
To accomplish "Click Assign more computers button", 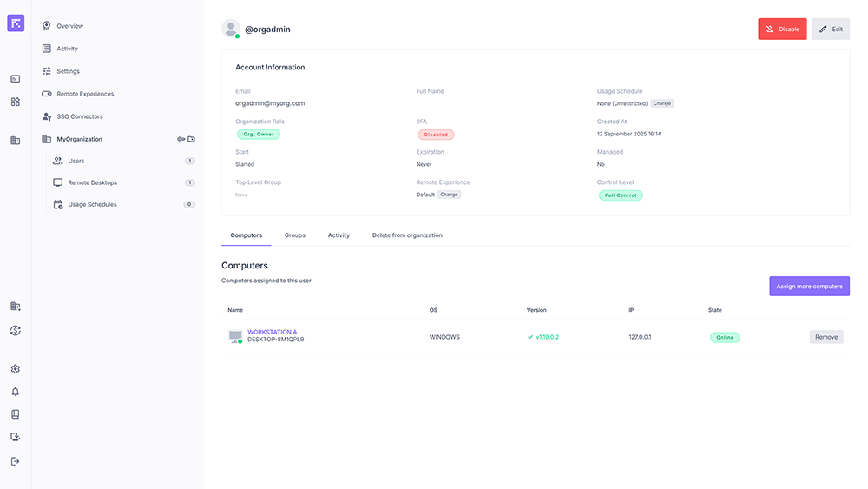I will click(x=809, y=287).
